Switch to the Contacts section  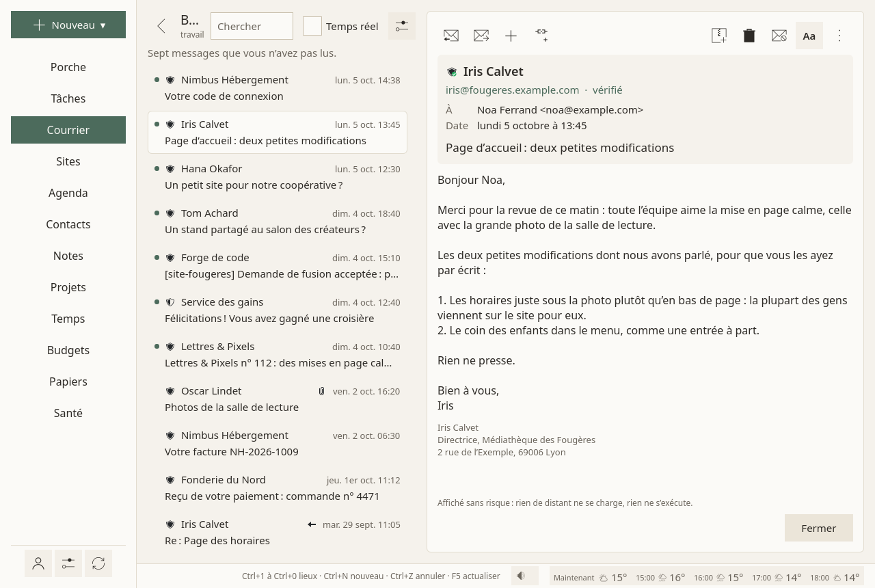click(68, 224)
